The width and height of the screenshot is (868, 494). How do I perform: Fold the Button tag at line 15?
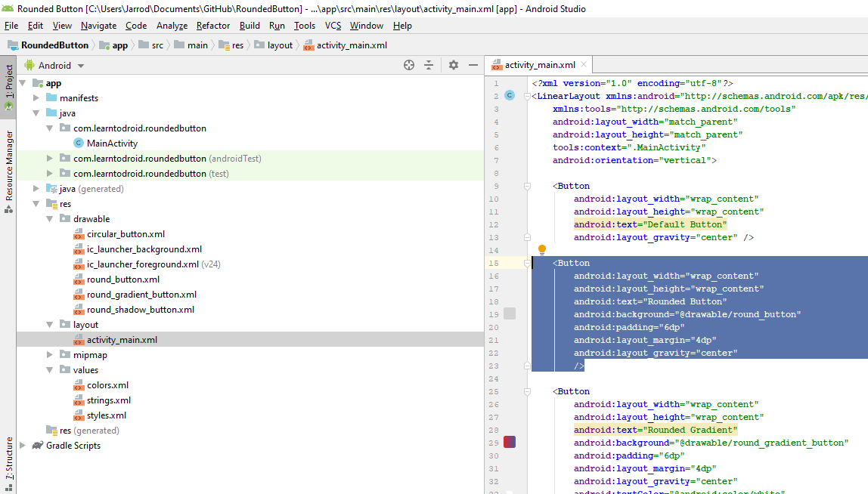[x=527, y=264]
